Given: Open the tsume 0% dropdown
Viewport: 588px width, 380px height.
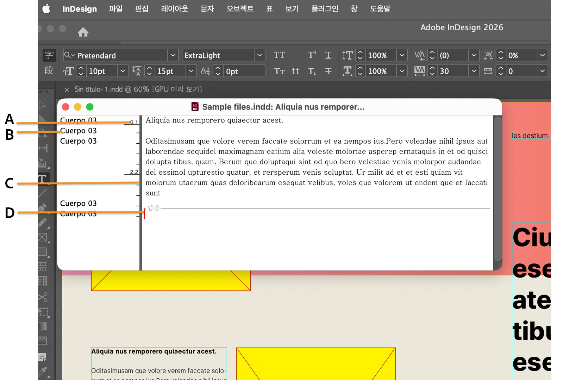Looking at the screenshot, I should [543, 55].
